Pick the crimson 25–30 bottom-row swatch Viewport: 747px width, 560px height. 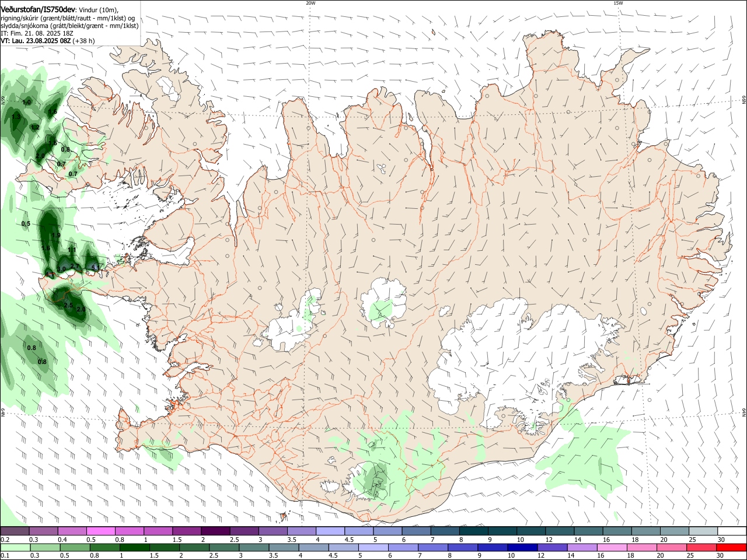[701, 548]
